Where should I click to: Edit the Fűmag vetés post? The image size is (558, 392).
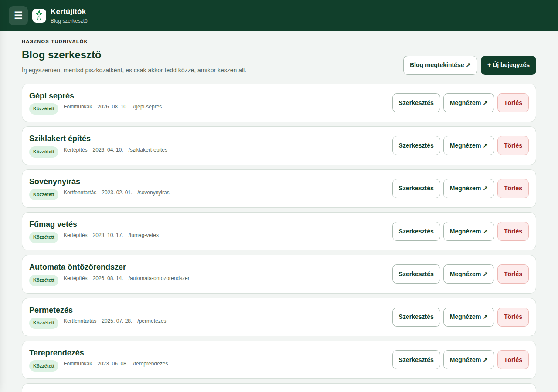point(416,231)
